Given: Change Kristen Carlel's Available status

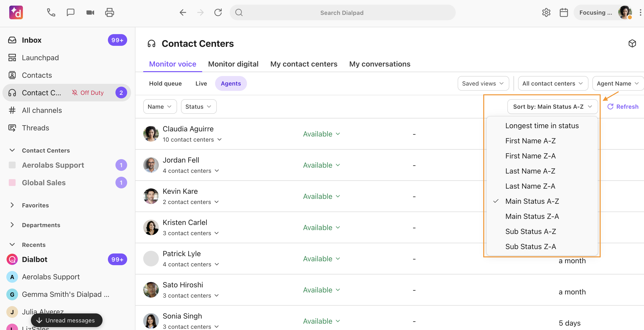Looking at the screenshot, I should tap(322, 227).
